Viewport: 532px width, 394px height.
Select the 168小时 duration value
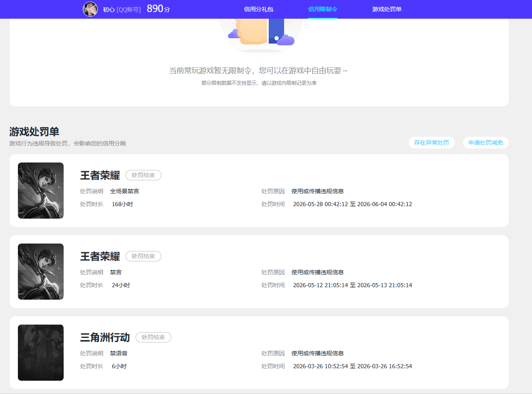pyautogui.click(x=122, y=204)
